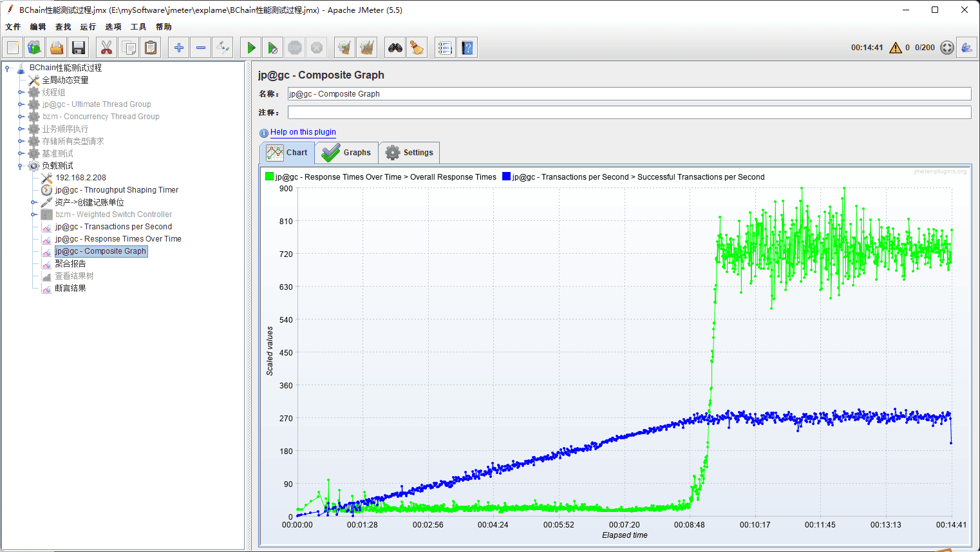Viewport: 980px width, 552px height.
Task: Click the 注释 comment input field
Action: tap(628, 113)
